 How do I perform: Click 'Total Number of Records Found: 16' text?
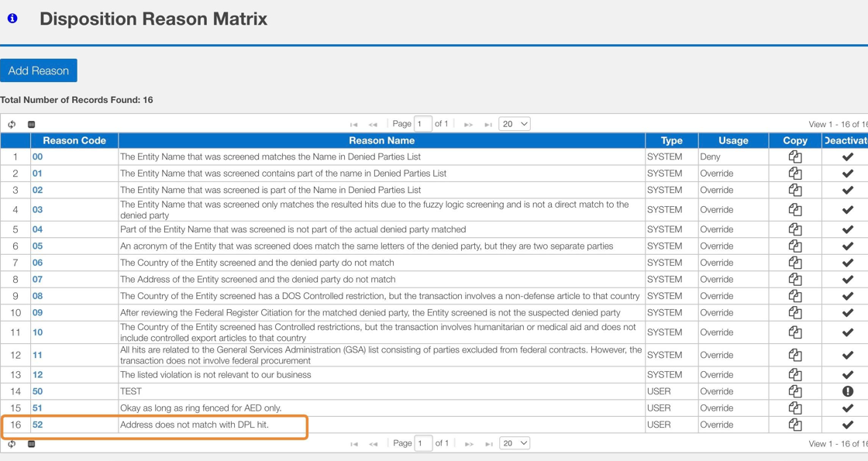pos(77,100)
